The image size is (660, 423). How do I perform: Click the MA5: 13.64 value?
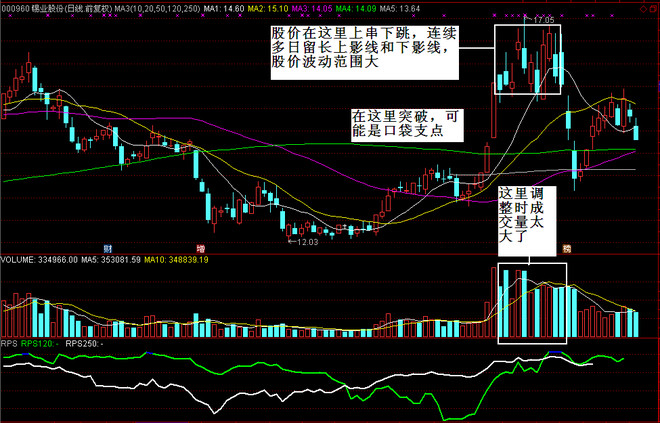tap(399, 8)
